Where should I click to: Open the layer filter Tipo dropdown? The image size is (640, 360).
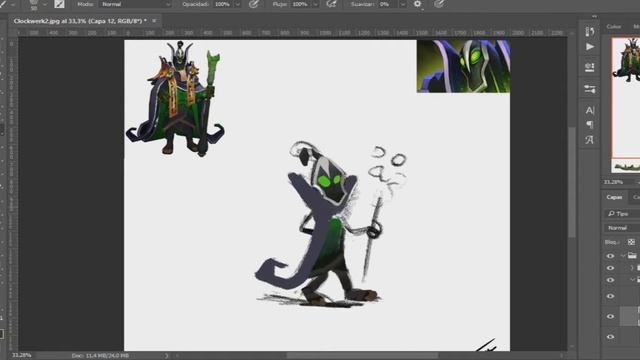(x=622, y=213)
